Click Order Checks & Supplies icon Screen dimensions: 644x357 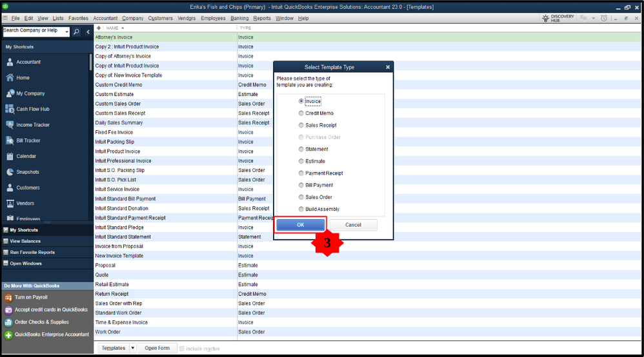click(x=8, y=323)
